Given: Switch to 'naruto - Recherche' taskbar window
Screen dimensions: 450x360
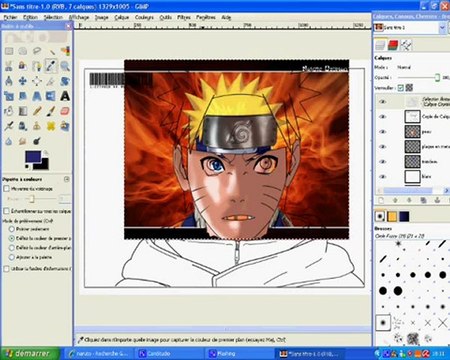Looking at the screenshot, I should point(99,353).
